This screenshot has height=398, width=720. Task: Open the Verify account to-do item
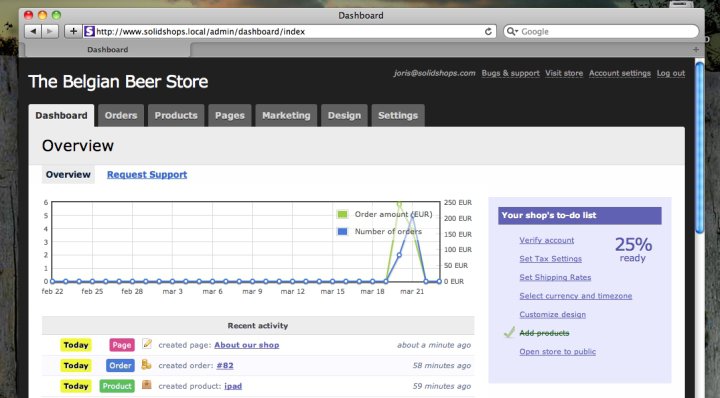point(546,240)
